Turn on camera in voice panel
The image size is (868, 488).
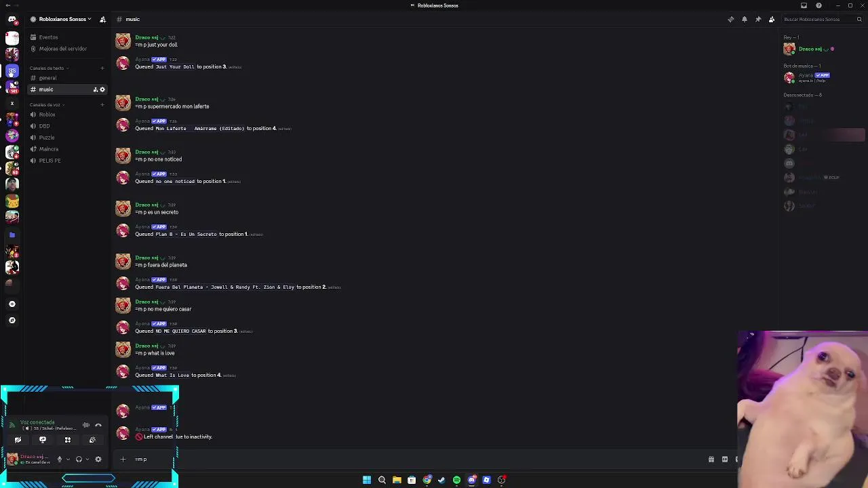pos(18,440)
